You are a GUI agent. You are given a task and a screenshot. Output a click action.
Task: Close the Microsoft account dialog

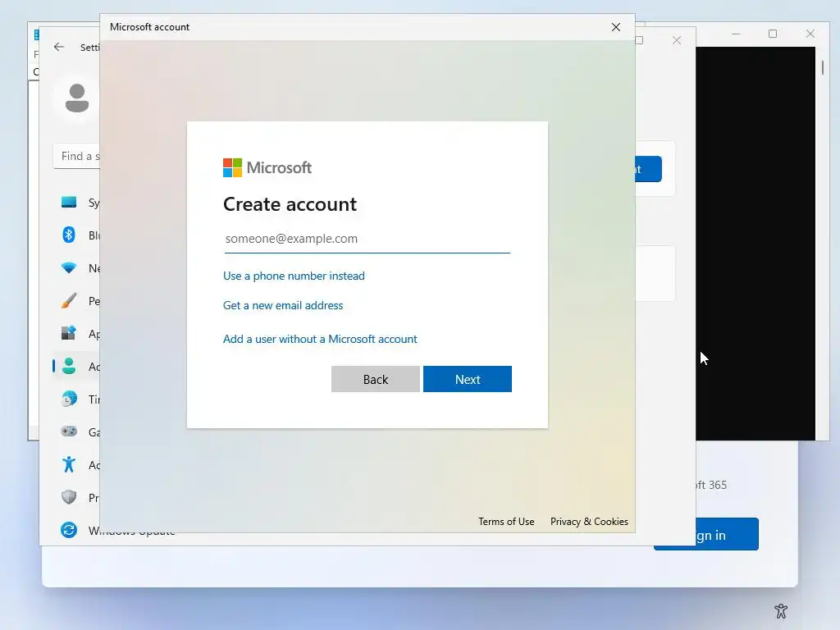[x=616, y=27]
